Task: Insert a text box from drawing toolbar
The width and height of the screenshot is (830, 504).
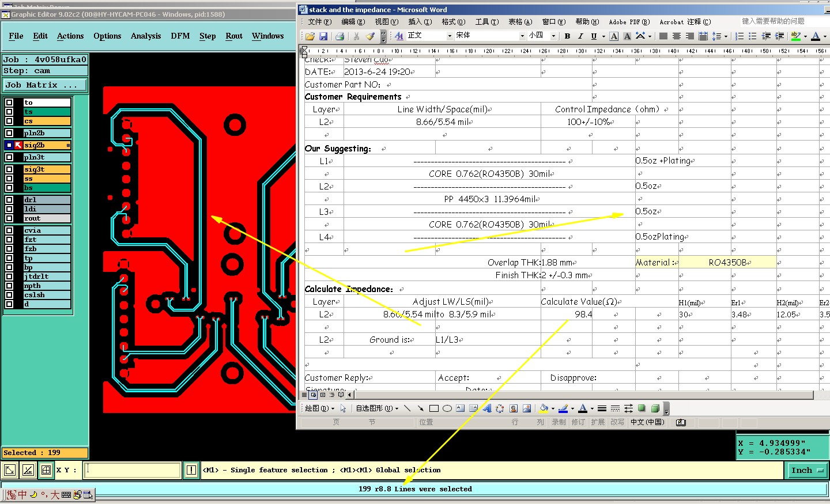Action: pyautogui.click(x=461, y=408)
